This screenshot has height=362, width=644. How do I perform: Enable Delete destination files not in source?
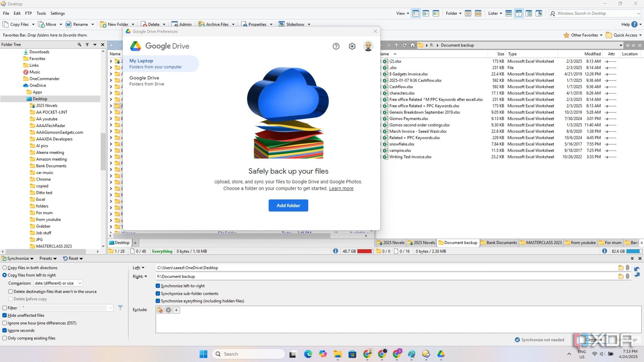(52, 292)
